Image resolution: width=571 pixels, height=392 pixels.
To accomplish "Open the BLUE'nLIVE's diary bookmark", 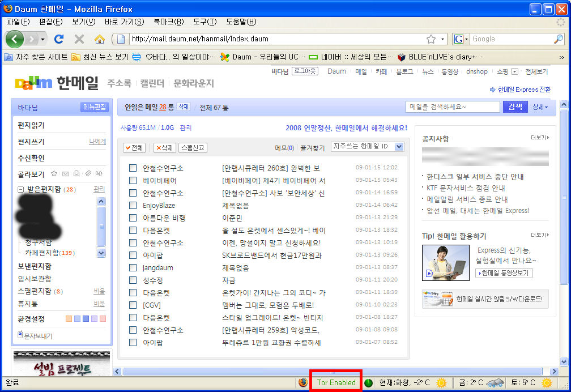I will point(440,57).
